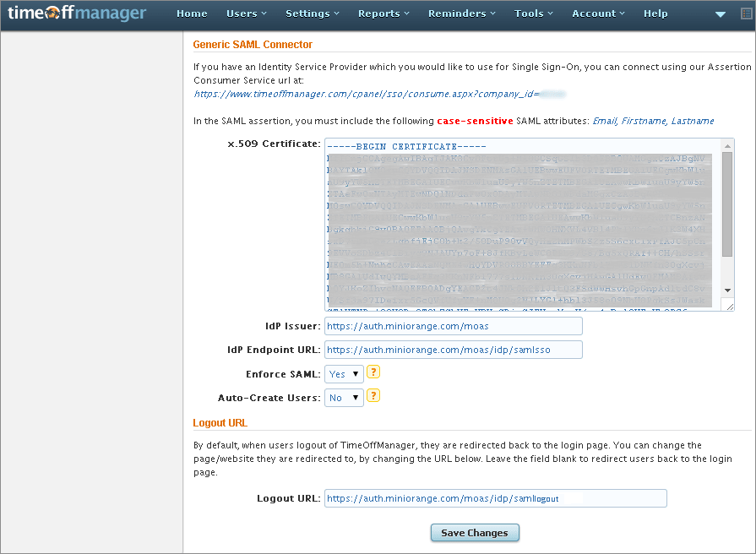Screen dimensions: 756x554
Task: Click the 'IdP Issuer:' label
Action: pos(292,327)
